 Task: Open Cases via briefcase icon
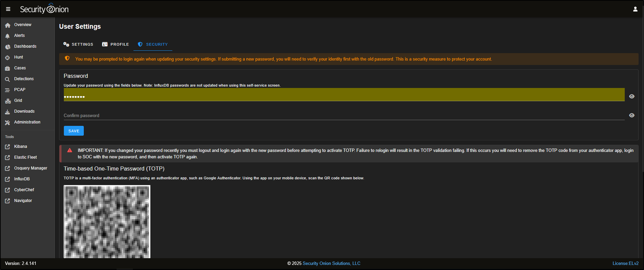point(7,68)
